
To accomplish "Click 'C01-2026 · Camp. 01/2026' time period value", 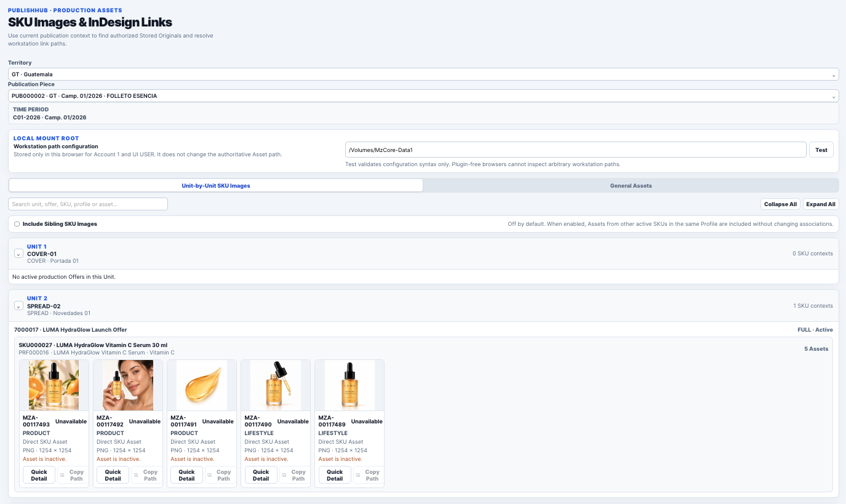I will coord(50,117).
